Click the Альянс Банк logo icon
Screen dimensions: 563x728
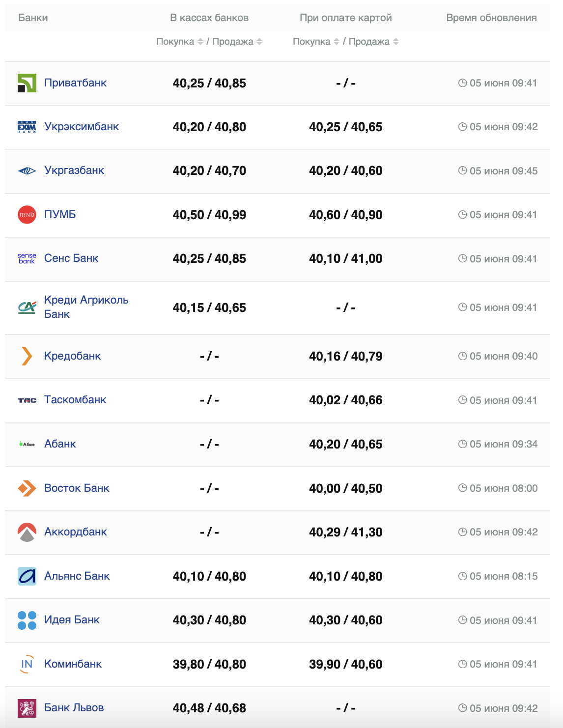tap(27, 576)
